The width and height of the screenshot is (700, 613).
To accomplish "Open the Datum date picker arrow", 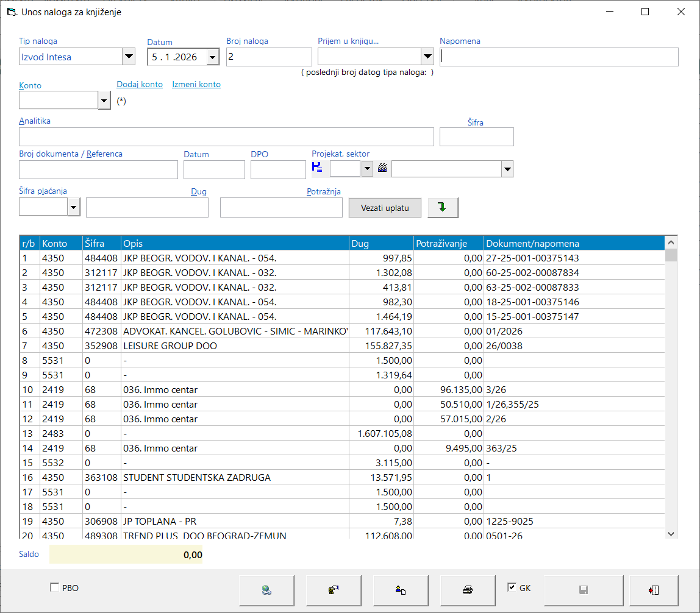I will point(212,57).
